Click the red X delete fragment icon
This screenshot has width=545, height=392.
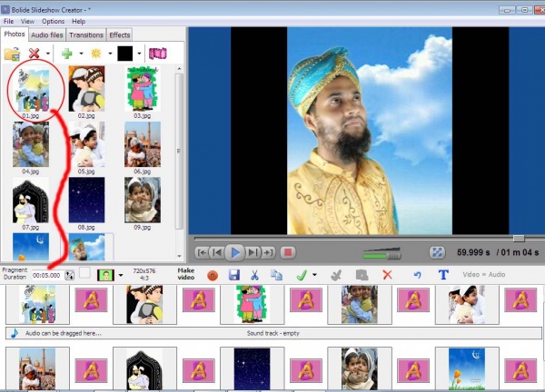coord(387,275)
